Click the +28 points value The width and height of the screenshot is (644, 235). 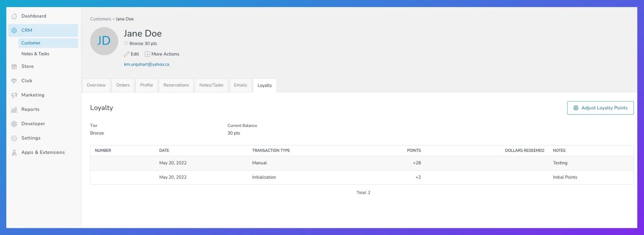417,163
